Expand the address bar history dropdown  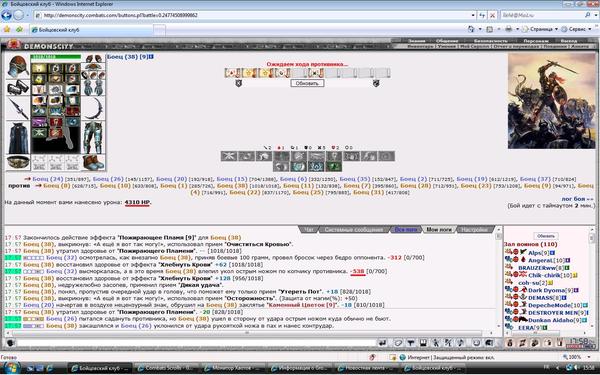[473, 15]
